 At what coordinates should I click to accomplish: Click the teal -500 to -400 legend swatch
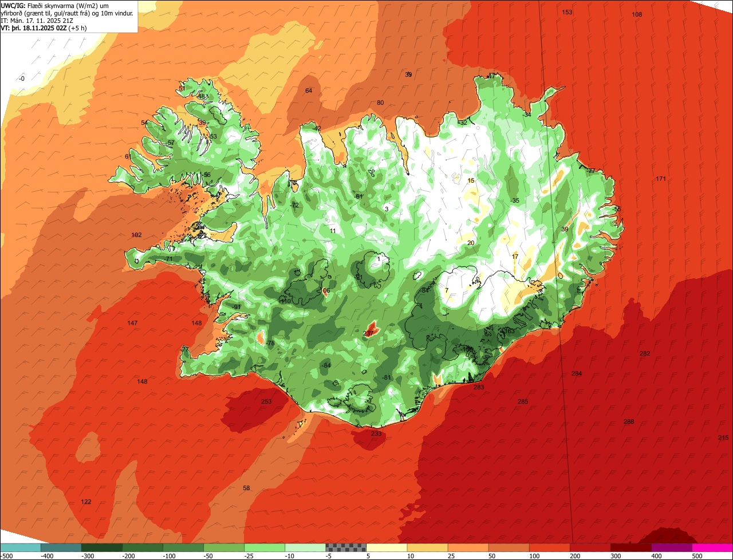[21, 547]
